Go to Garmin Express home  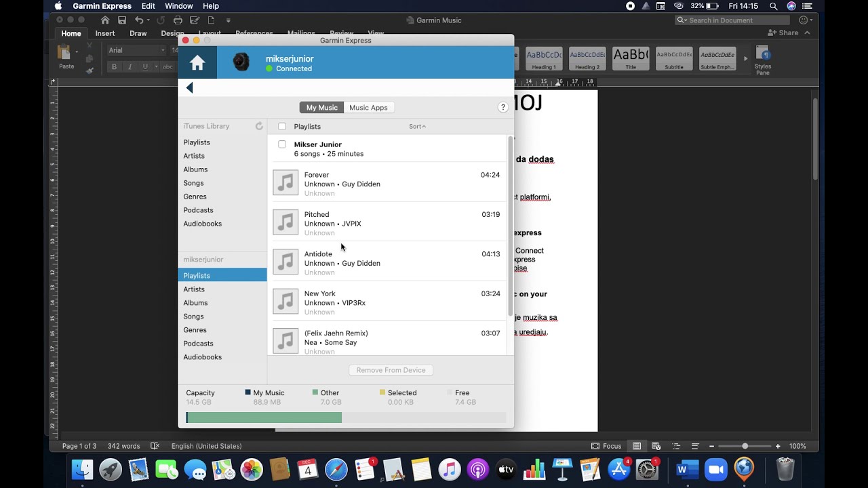tap(197, 63)
